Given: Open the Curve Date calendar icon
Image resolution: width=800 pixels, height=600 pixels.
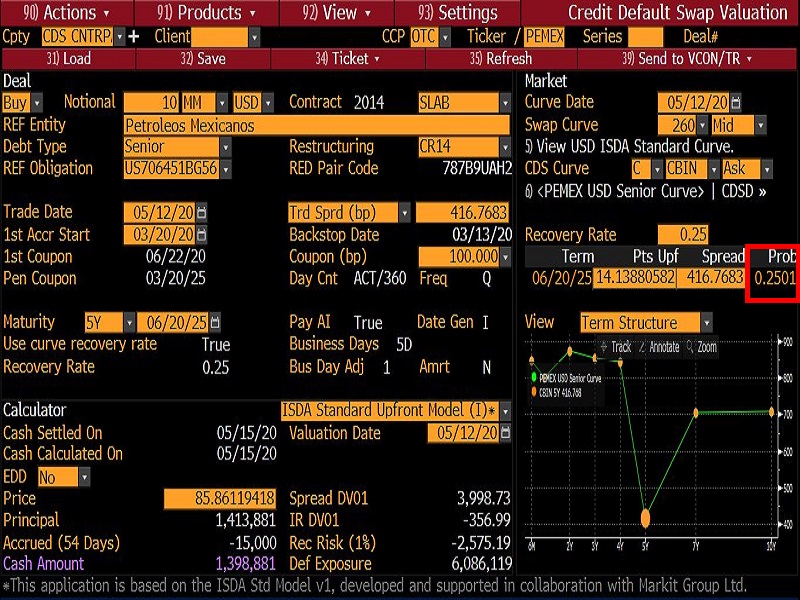Looking at the screenshot, I should (x=736, y=102).
